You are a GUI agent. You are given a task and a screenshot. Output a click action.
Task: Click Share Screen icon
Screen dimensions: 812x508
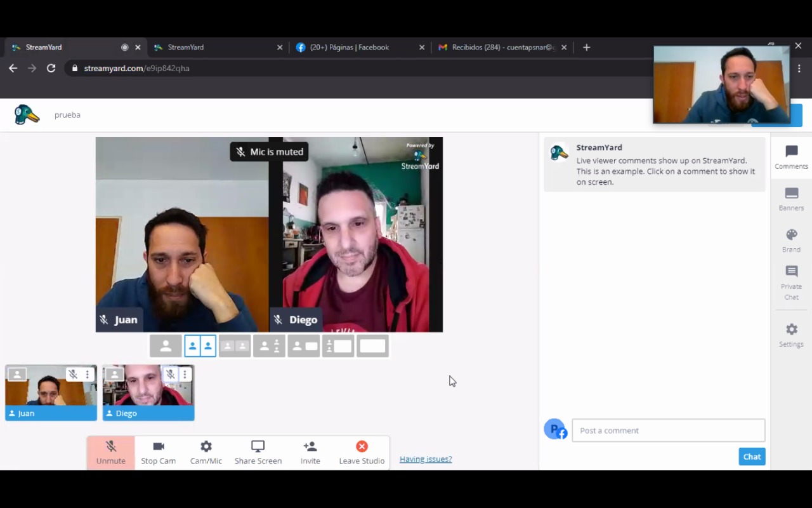coord(258,452)
